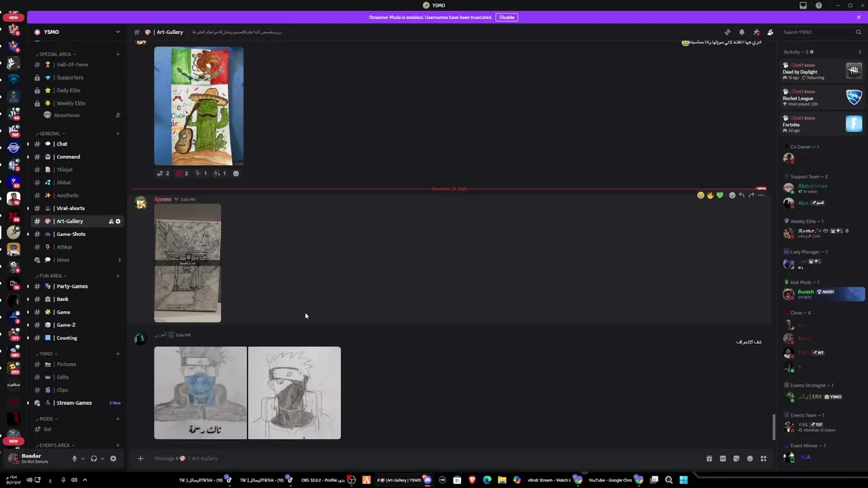The width and height of the screenshot is (868, 488).
Task: Collapse the SPECIAL AREA category
Action: pos(57,54)
